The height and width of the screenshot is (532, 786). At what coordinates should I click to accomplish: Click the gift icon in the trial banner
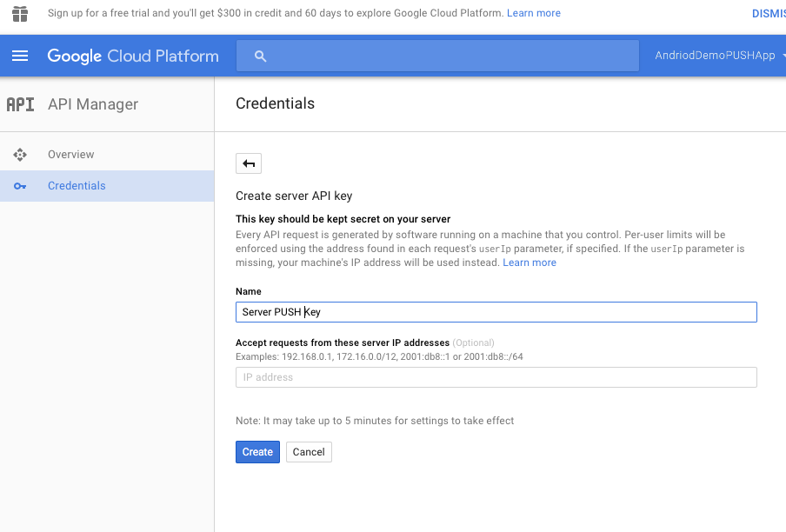20,13
